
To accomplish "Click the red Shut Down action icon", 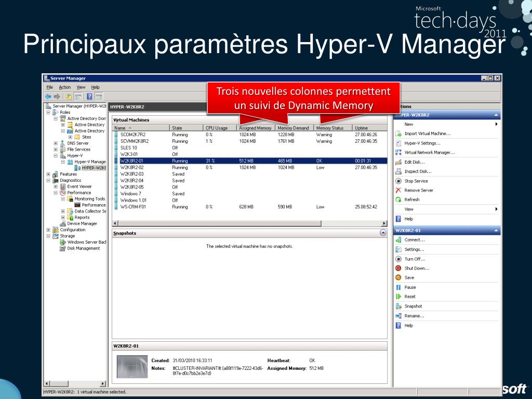I will [398, 269].
